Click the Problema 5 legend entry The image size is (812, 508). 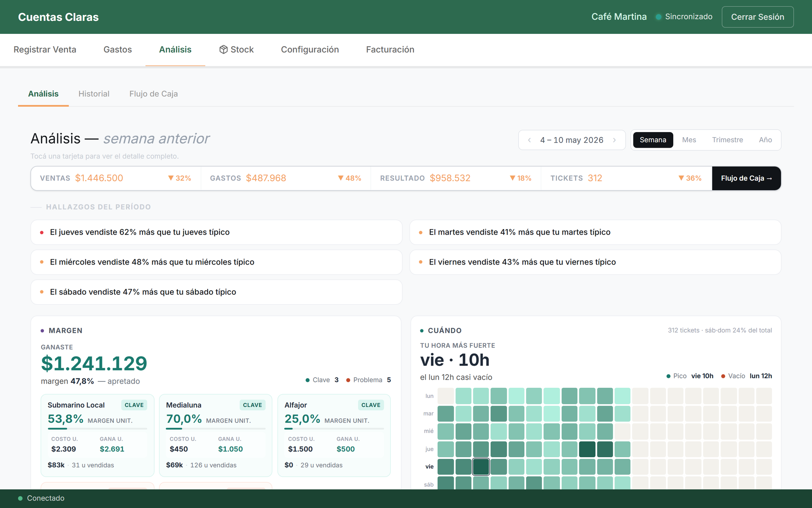click(368, 380)
